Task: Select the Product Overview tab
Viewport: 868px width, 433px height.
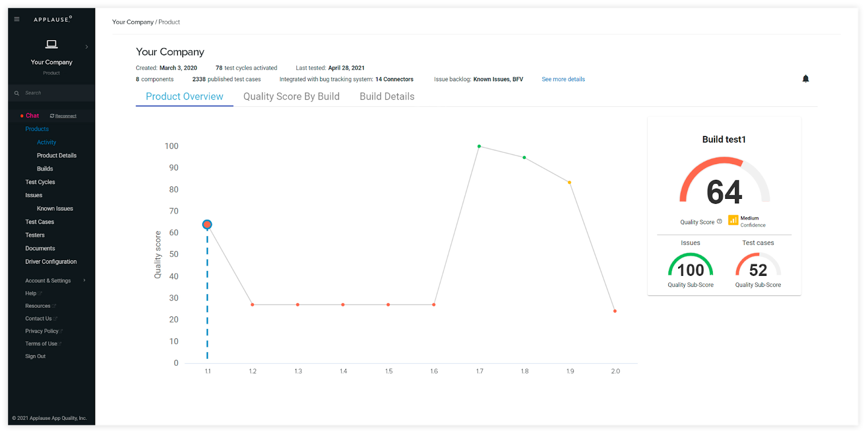Action: pos(184,96)
